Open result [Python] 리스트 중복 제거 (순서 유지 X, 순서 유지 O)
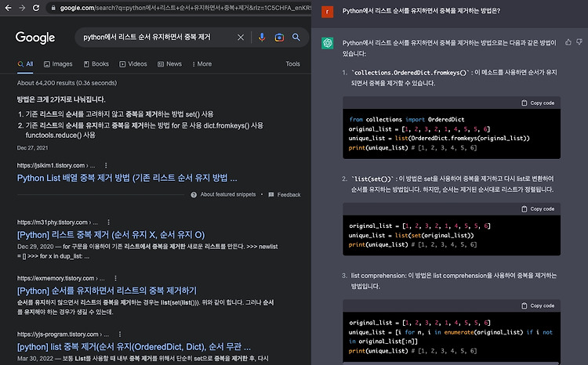Image resolution: width=588 pixels, height=365 pixels. (111, 235)
